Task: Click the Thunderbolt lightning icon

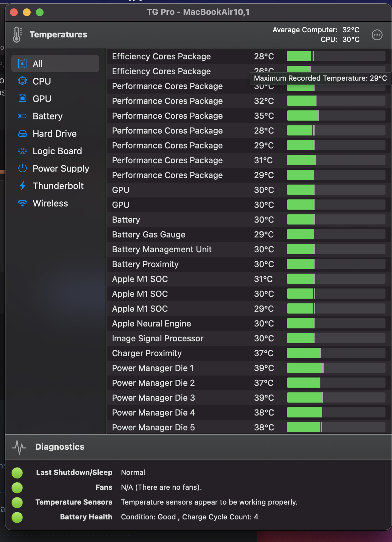Action: pos(22,186)
